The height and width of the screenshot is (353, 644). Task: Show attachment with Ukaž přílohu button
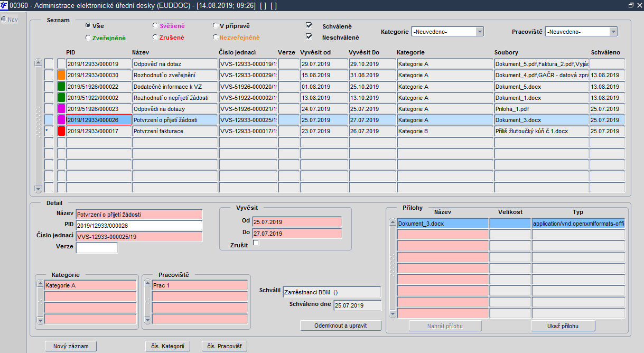[563, 326]
